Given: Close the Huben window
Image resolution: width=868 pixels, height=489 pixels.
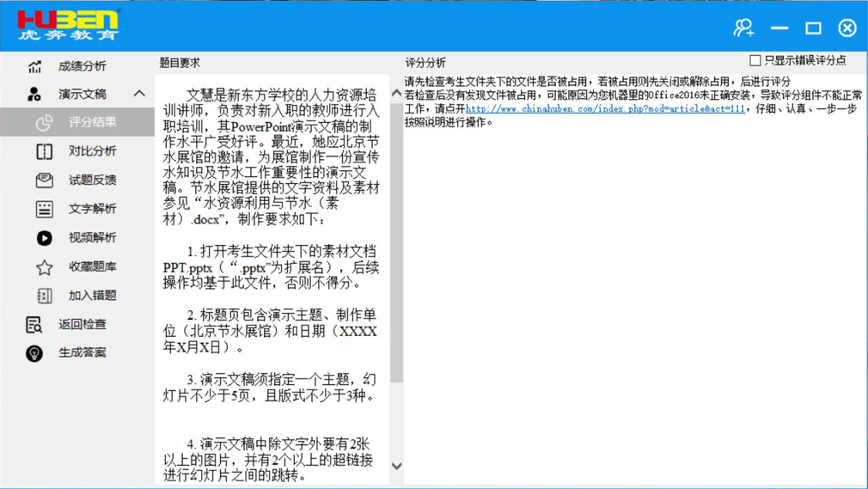Looking at the screenshot, I should [847, 28].
